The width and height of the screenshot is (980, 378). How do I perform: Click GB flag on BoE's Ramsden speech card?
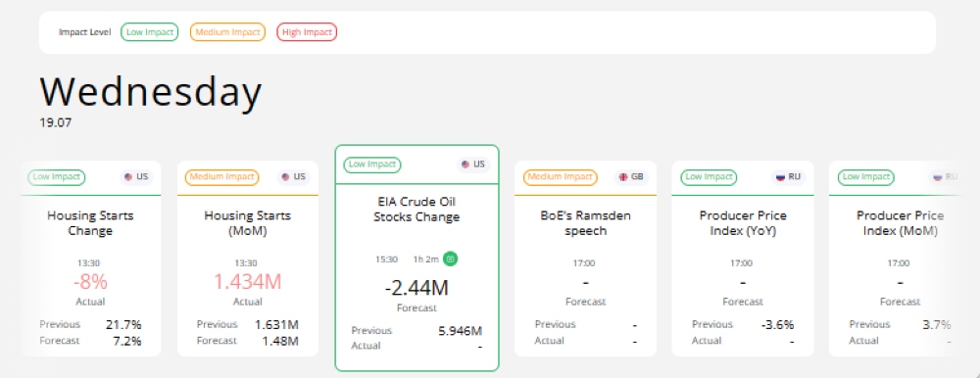pos(623,177)
